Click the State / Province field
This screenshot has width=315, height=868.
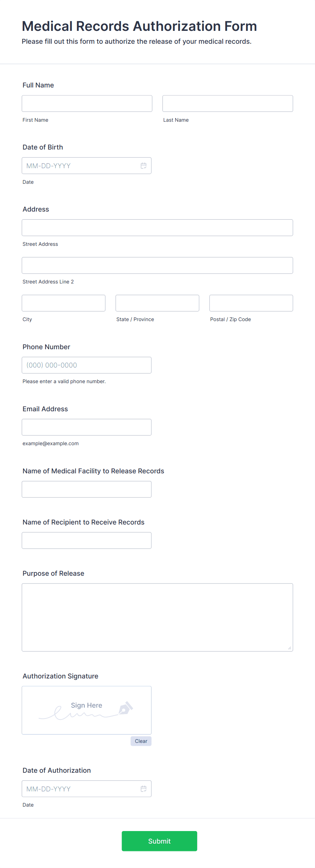[x=157, y=303]
